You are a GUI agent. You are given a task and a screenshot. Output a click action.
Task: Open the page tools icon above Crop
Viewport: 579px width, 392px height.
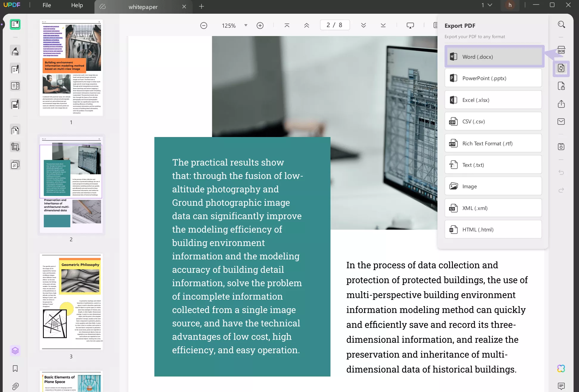pos(15,130)
